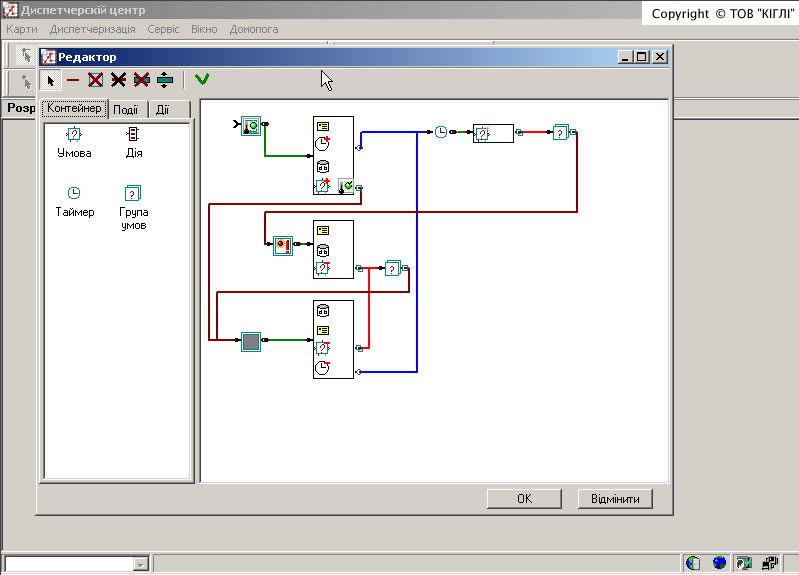
Task: Click the blue globe icon in status bar
Action: tap(718, 564)
